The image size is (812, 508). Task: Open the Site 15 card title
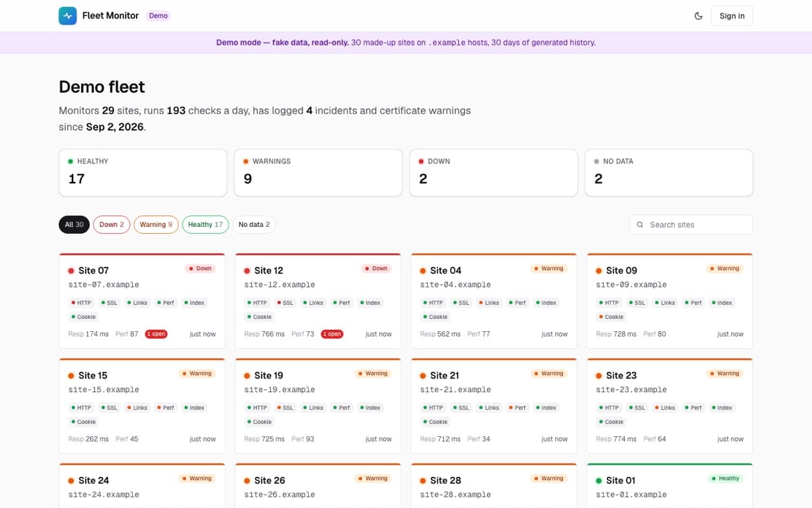tap(93, 375)
